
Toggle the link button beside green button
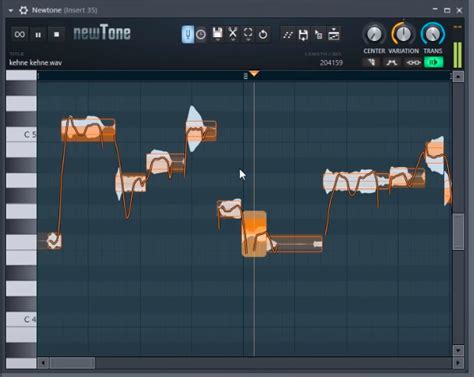tap(413, 62)
